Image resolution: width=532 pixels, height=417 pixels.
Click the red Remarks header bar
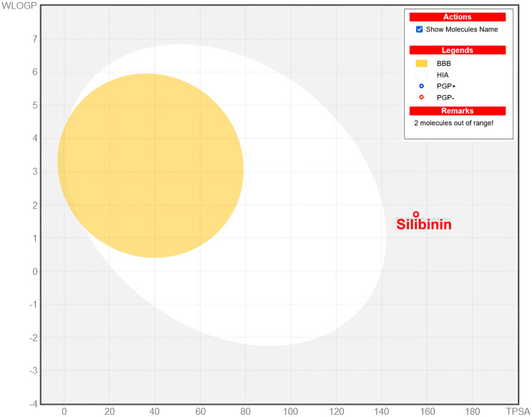click(458, 111)
